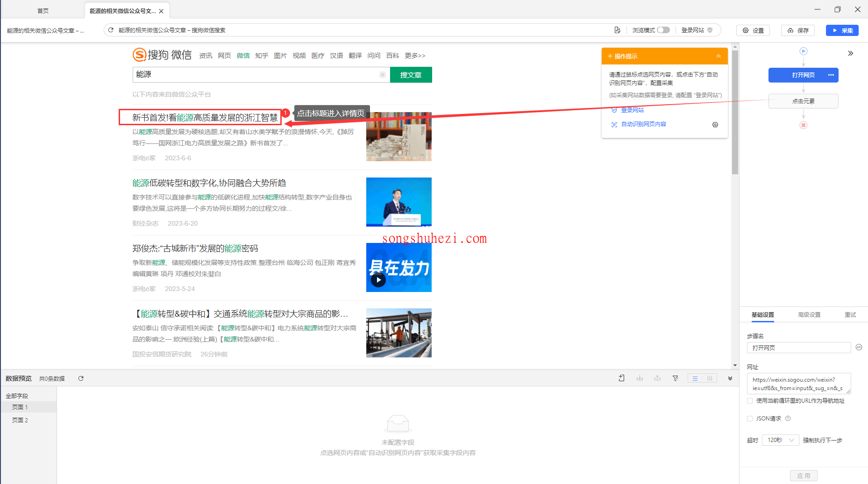Select 页面 1 in field list

pos(28,407)
